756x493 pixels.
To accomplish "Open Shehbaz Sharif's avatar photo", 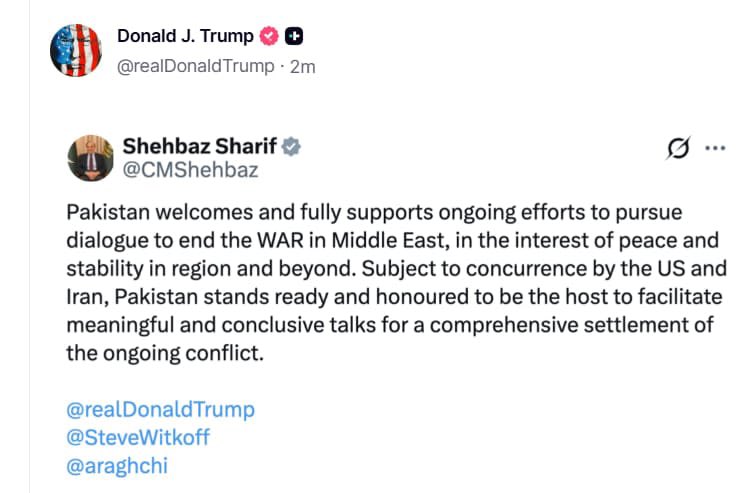I will 91,158.
